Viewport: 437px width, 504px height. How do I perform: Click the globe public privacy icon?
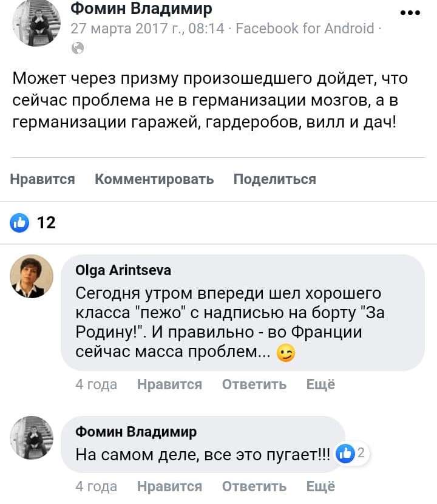tap(78, 49)
